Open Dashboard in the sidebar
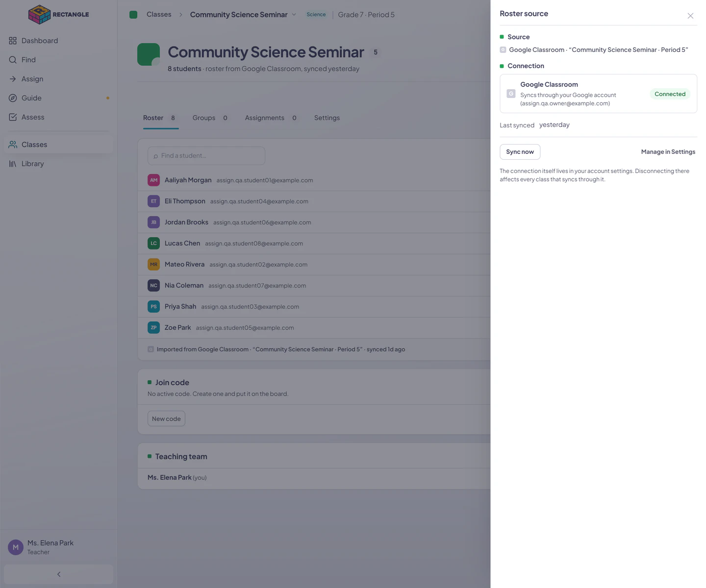Viewport: 706px width, 588px height. point(59,41)
